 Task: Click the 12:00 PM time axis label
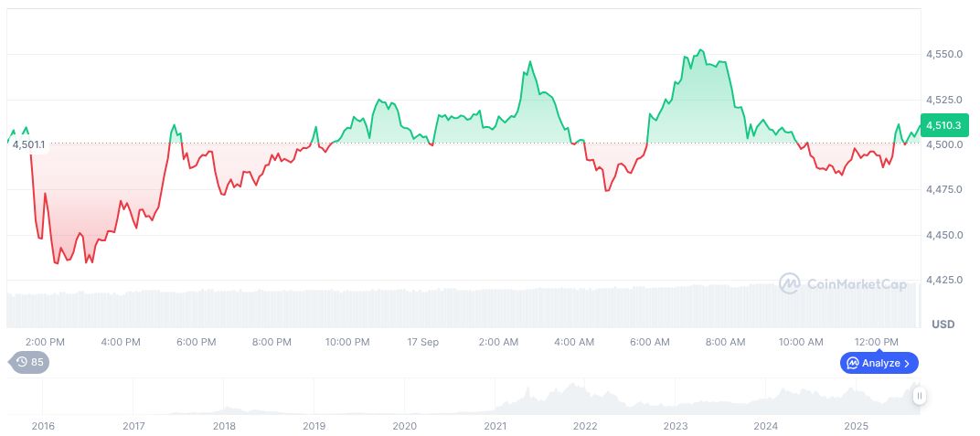pyautogui.click(x=877, y=342)
